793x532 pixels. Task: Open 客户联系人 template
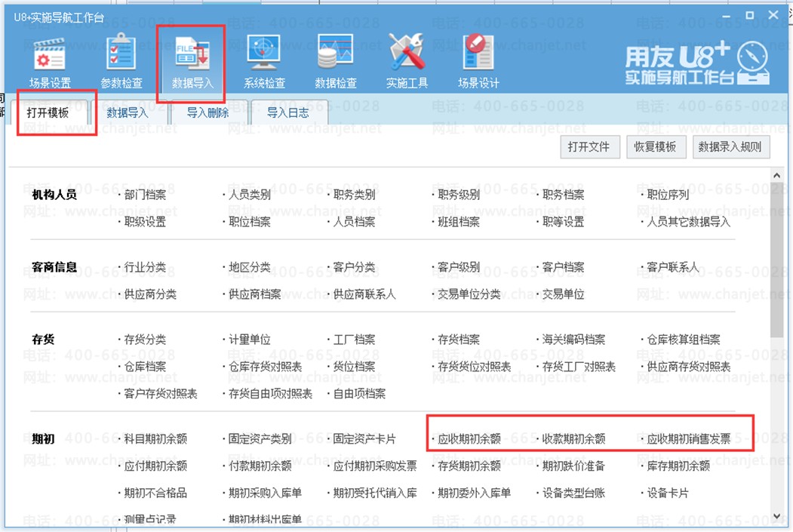tap(673, 267)
